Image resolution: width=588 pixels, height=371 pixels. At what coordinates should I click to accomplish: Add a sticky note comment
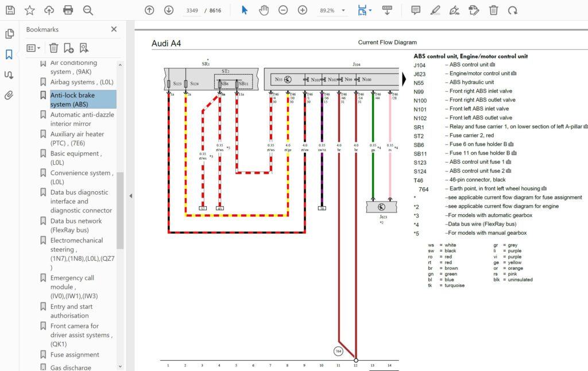[x=416, y=10]
